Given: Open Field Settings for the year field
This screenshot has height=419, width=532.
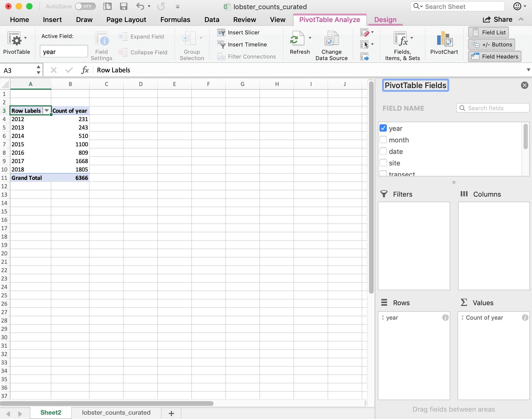Looking at the screenshot, I should point(101,45).
